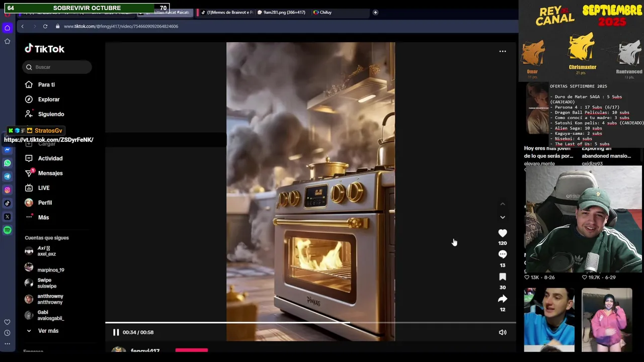The image size is (644, 362).
Task: Open the antthrowny account
Action: tap(44, 299)
